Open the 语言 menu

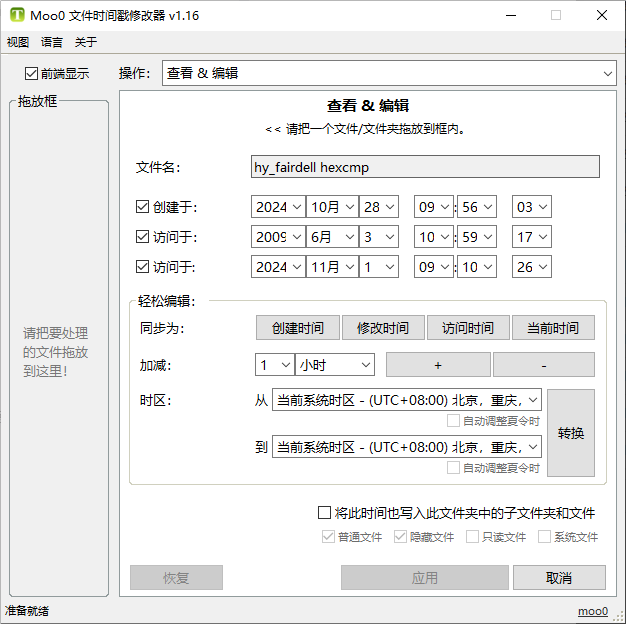point(52,42)
